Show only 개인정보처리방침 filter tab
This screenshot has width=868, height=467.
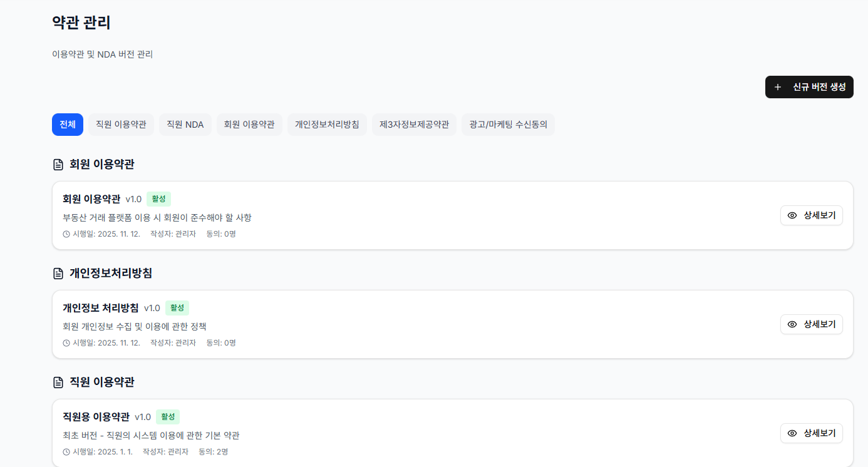pyautogui.click(x=327, y=125)
